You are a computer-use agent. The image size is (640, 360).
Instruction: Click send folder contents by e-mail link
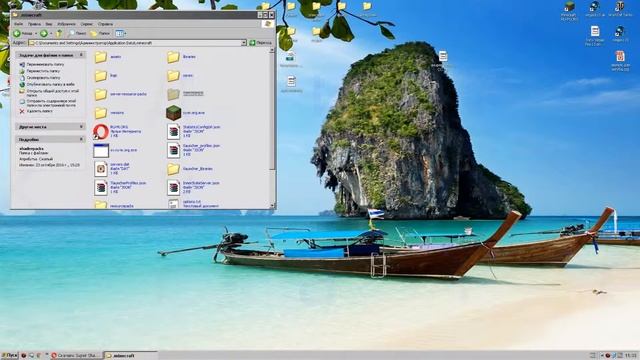(x=51, y=103)
